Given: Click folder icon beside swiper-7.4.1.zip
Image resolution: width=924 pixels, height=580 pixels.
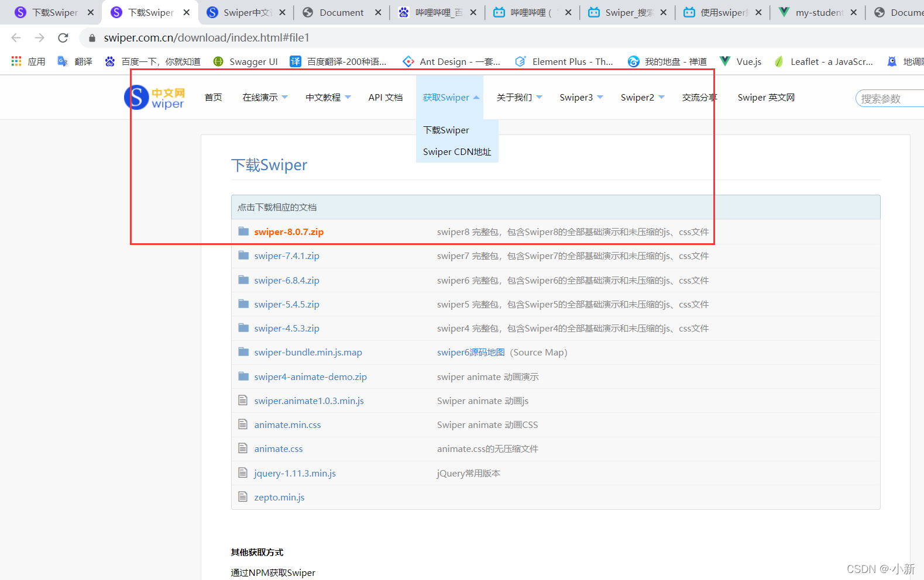Looking at the screenshot, I should tap(243, 255).
